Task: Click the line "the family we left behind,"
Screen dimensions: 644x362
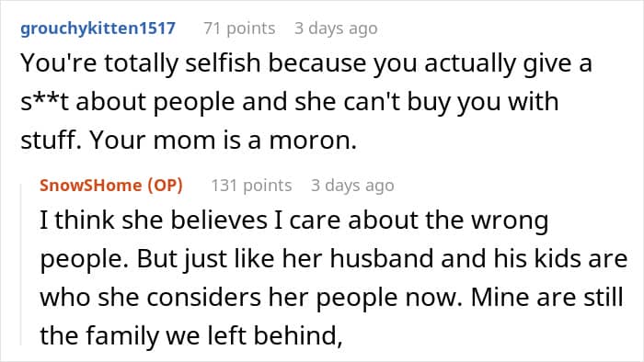Action: (x=191, y=335)
